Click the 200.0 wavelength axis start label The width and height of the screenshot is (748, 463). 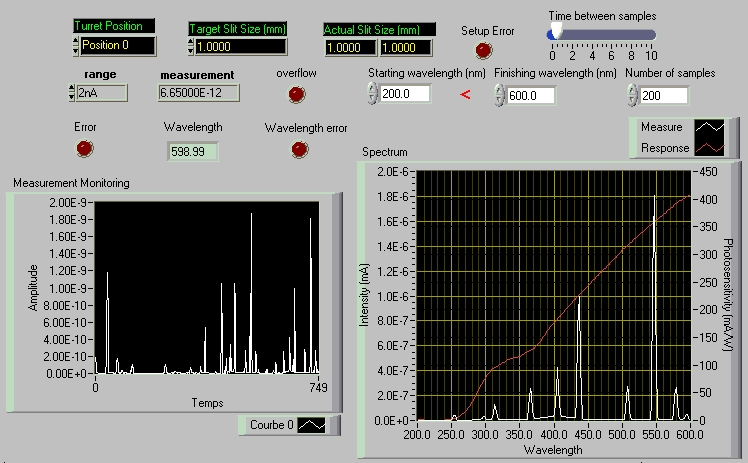pyautogui.click(x=417, y=435)
